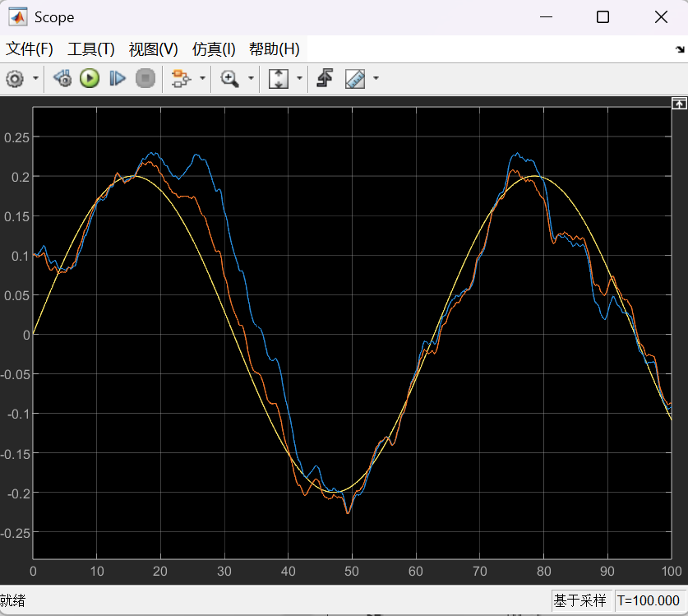Click the maximize axes button at plot corner
Image resolution: width=688 pixels, height=616 pixels.
coord(678,104)
